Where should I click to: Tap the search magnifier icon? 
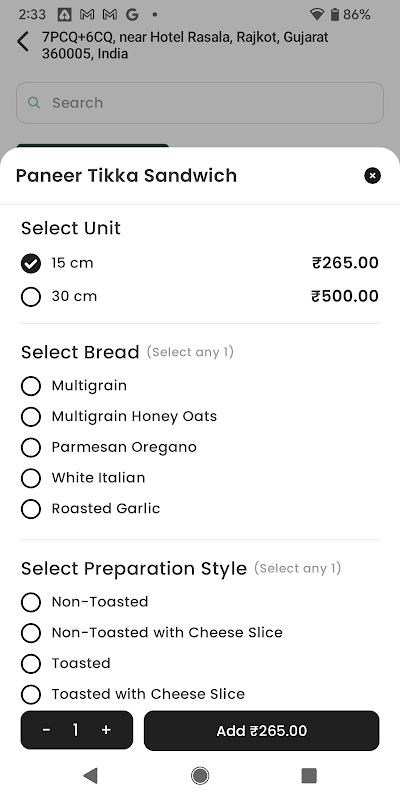[34, 103]
